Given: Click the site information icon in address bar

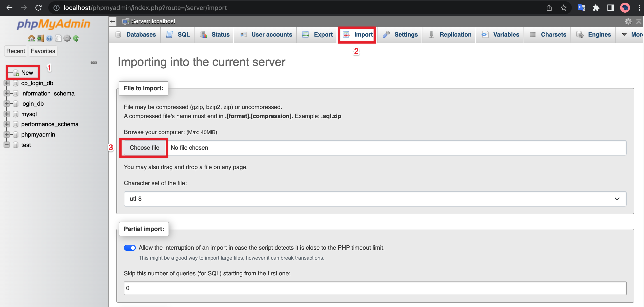Looking at the screenshot, I should [56, 8].
